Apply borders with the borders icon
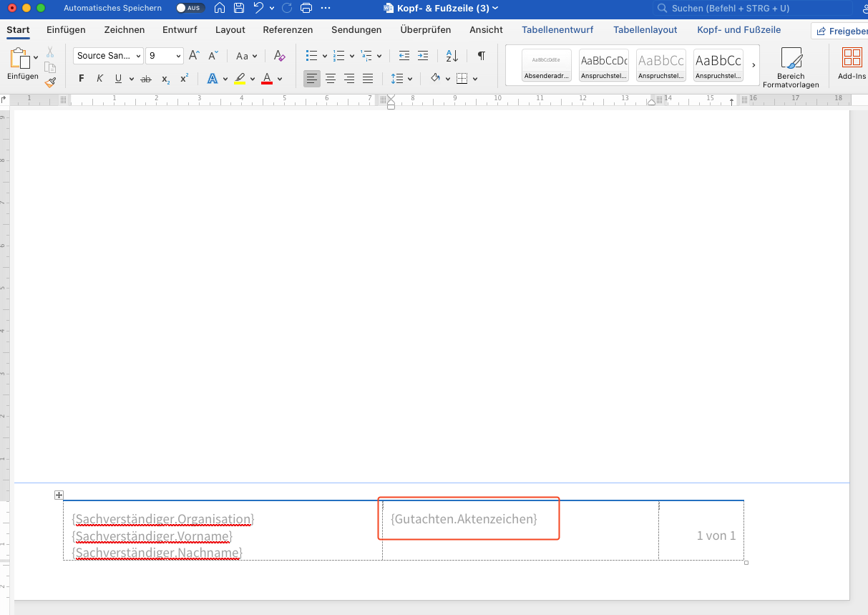The image size is (868, 615). (462, 79)
